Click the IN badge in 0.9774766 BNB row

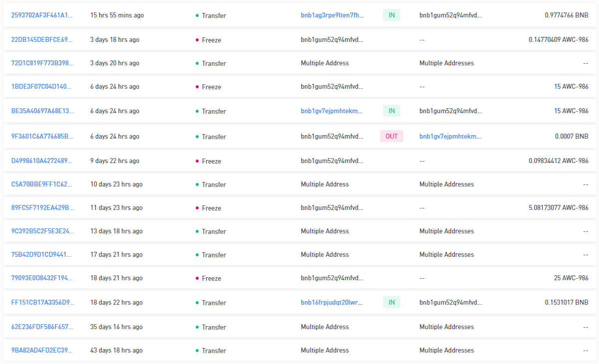[x=391, y=15]
